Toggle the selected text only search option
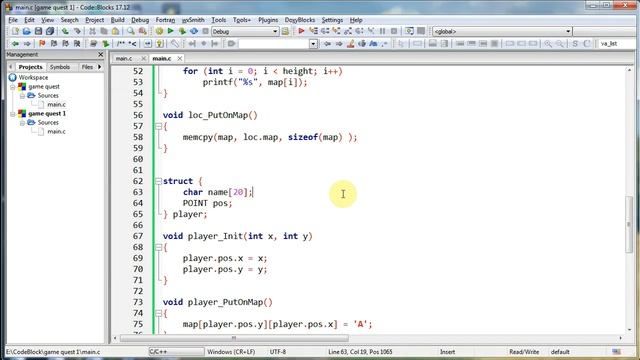640x360 pixels. click(362, 44)
